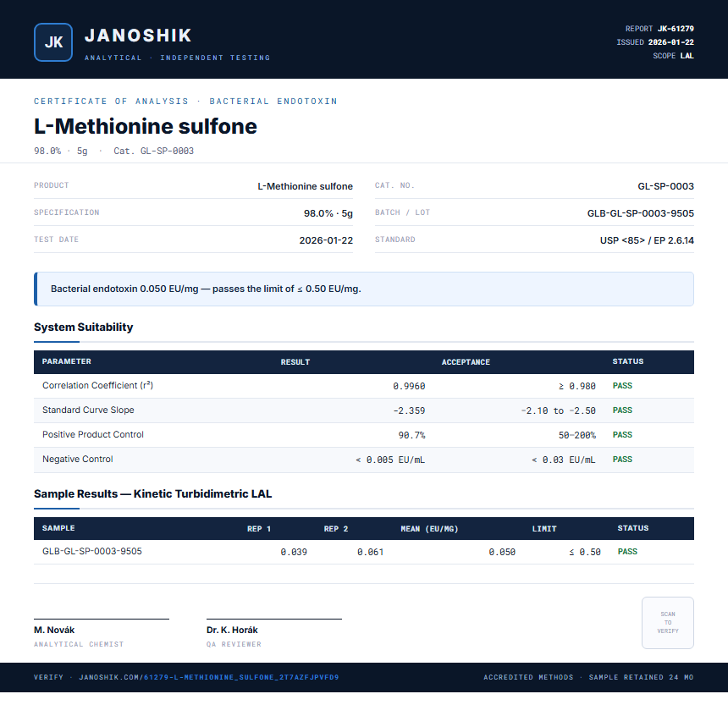
Task: Select the issued date 2026-01-22 in header
Action: point(671,42)
